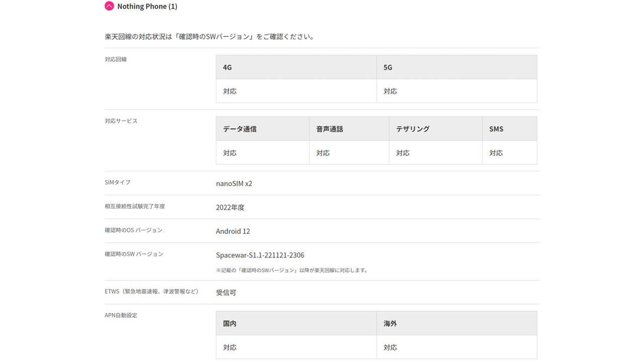Click the 対応 cell under 5G
The width and height of the screenshot is (644, 362).
click(x=391, y=91)
